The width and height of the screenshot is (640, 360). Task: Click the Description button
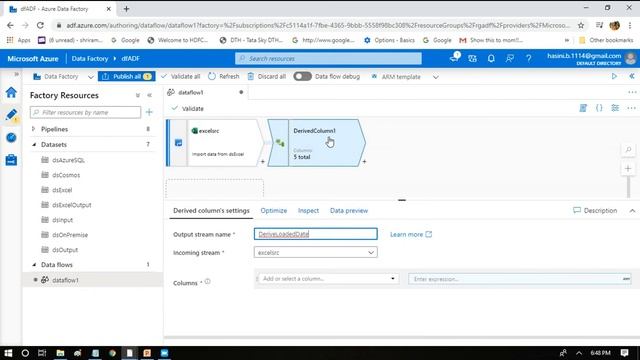(595, 211)
